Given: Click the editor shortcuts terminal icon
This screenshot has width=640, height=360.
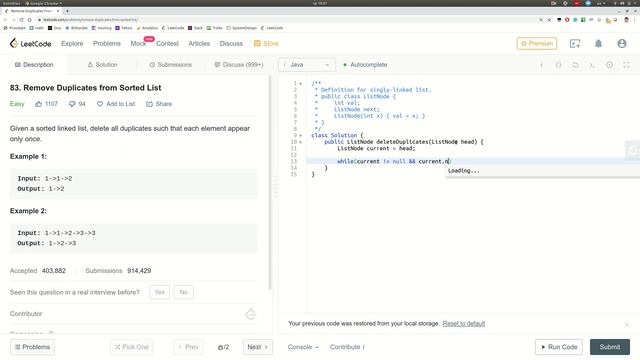Looking at the screenshot, I should click(x=592, y=64).
